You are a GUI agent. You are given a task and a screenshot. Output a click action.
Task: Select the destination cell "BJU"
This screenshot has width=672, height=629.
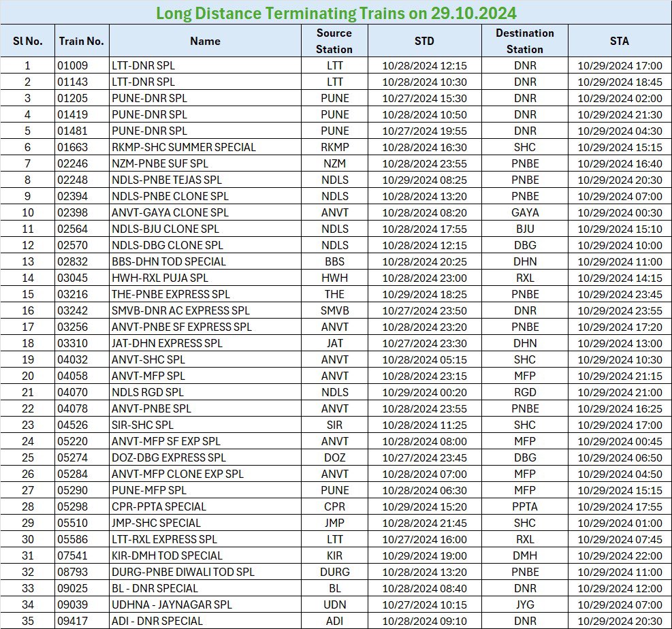click(525, 229)
